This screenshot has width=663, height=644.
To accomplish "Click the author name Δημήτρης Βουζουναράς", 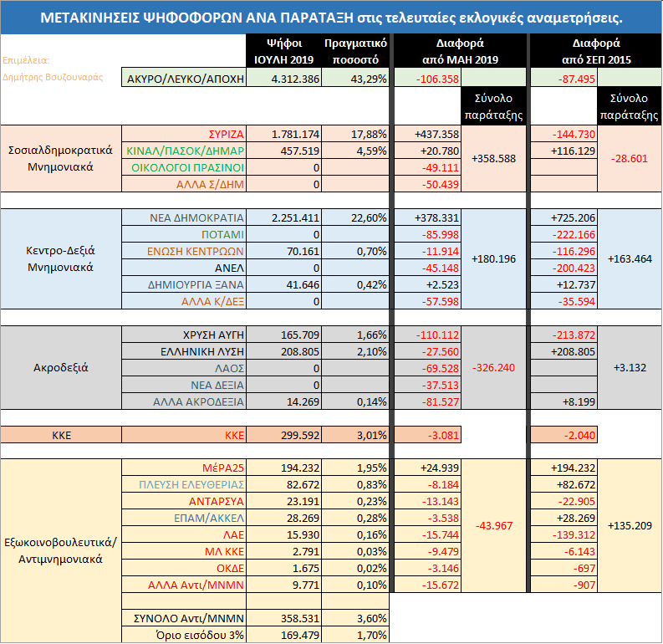I will [53, 77].
